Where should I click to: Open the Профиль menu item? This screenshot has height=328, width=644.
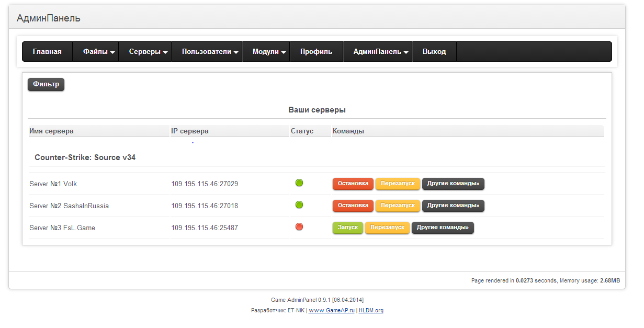click(x=316, y=52)
